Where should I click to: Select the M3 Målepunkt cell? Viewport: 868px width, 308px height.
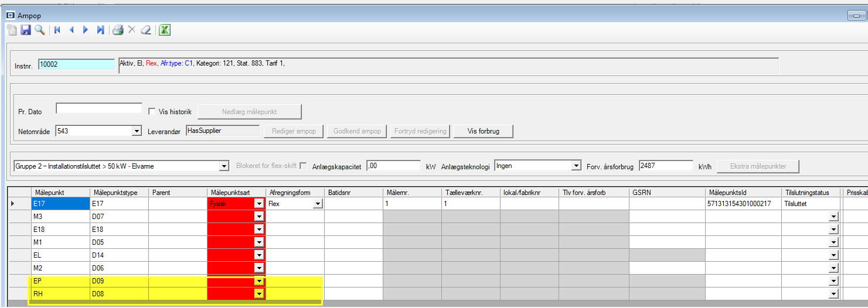pyautogui.click(x=60, y=217)
